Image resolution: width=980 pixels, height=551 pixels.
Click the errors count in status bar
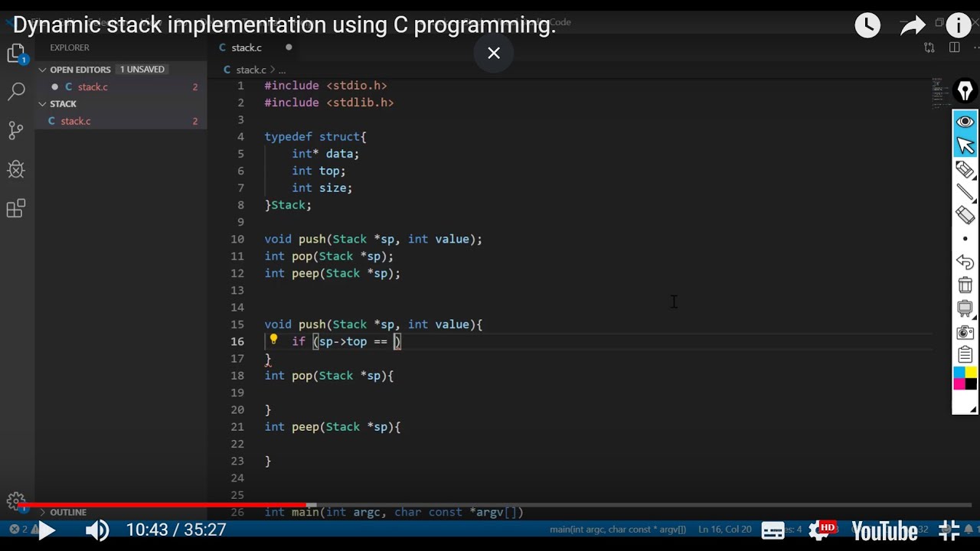(18, 530)
